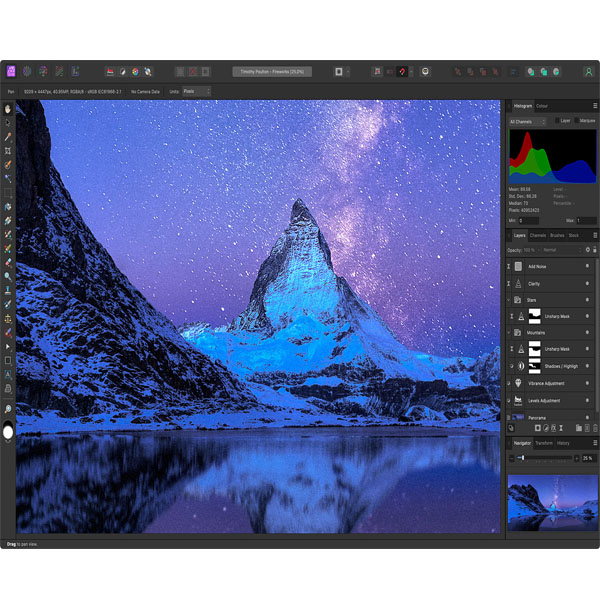The image size is (600, 600).
Task: Click the Navigator zoom slider
Action: click(545, 457)
